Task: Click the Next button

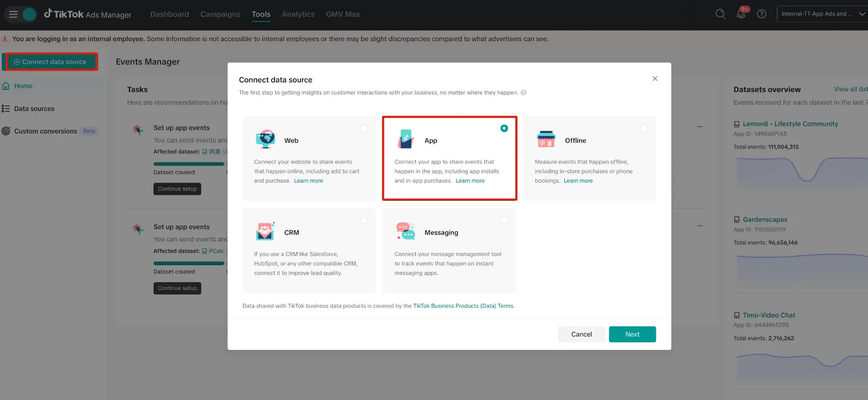Action: [632, 334]
